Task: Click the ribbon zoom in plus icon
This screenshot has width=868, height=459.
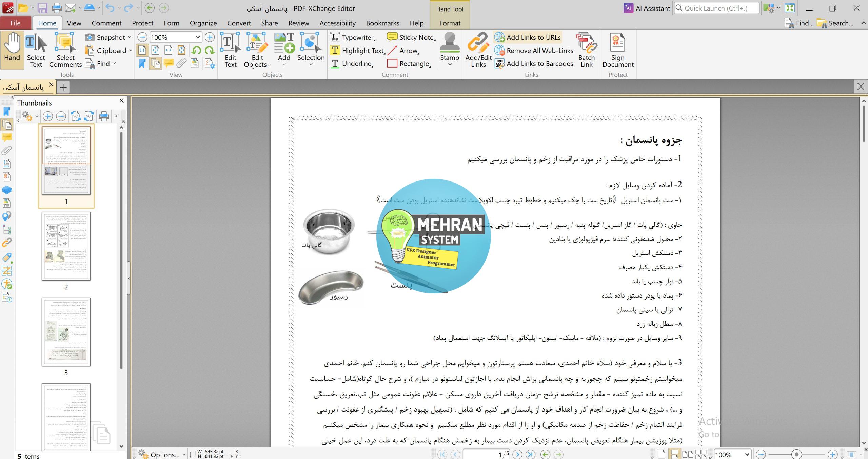Action: [210, 37]
